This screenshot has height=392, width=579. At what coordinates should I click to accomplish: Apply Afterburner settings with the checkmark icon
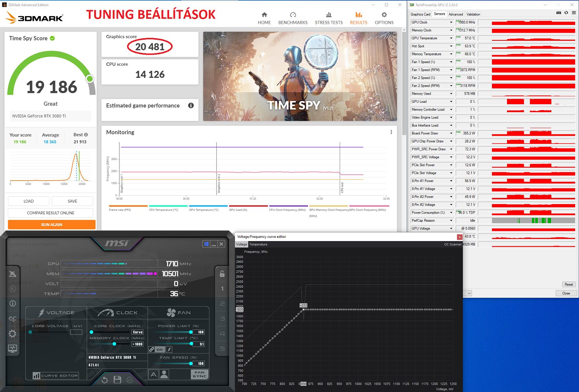(x=130, y=380)
